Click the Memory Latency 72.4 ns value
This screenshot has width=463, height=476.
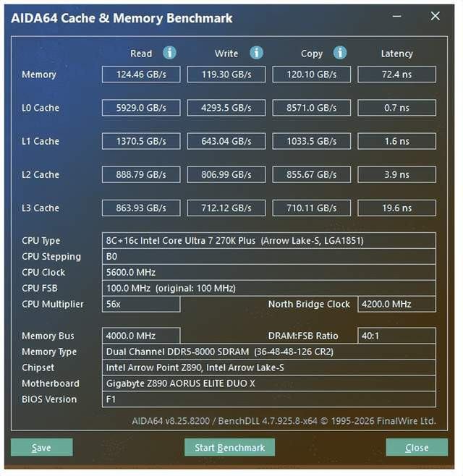pyautogui.click(x=396, y=75)
